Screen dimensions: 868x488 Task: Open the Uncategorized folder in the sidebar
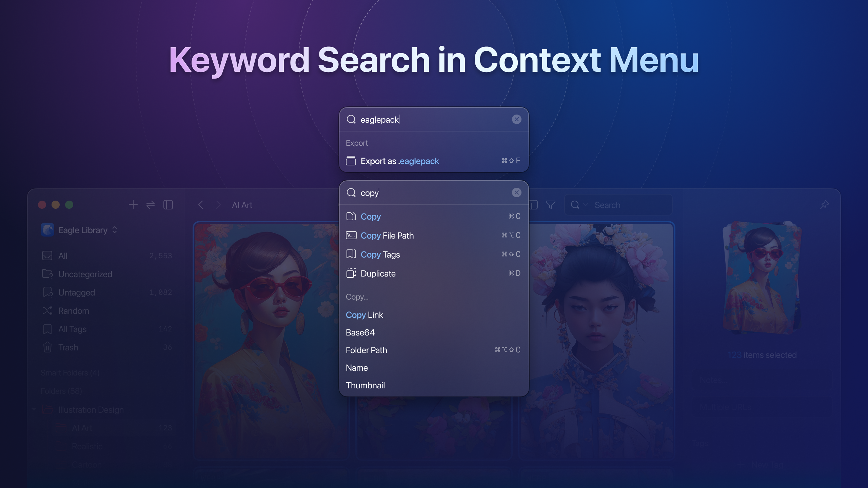[x=85, y=274]
